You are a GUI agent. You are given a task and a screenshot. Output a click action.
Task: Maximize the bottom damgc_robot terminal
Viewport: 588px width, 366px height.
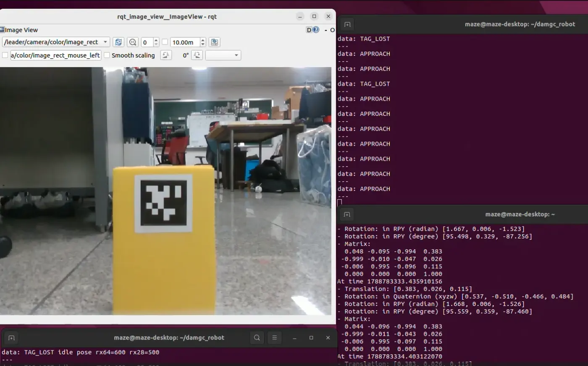point(311,337)
